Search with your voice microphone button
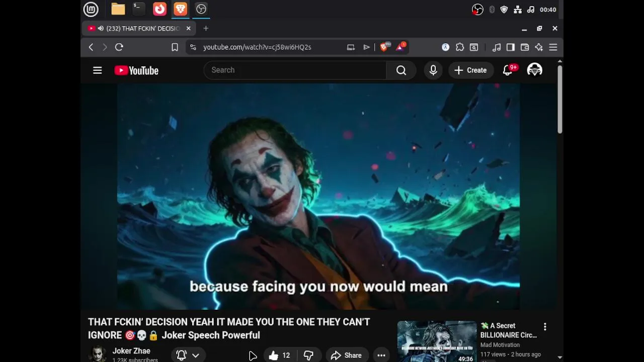This screenshot has width=644, height=362. tap(433, 70)
